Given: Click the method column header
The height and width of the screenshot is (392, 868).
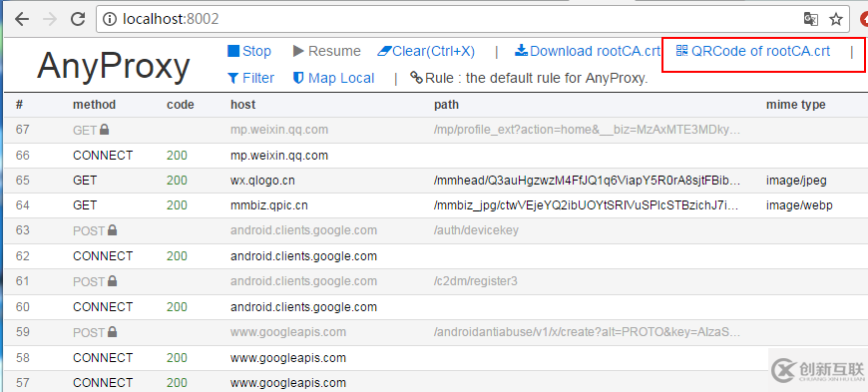Looking at the screenshot, I should tap(94, 105).
